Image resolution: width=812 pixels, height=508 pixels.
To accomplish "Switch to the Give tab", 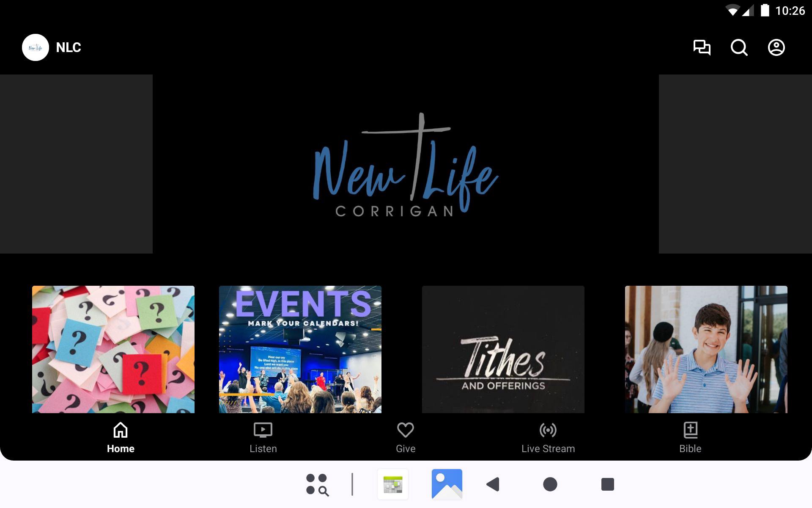I will [406, 438].
